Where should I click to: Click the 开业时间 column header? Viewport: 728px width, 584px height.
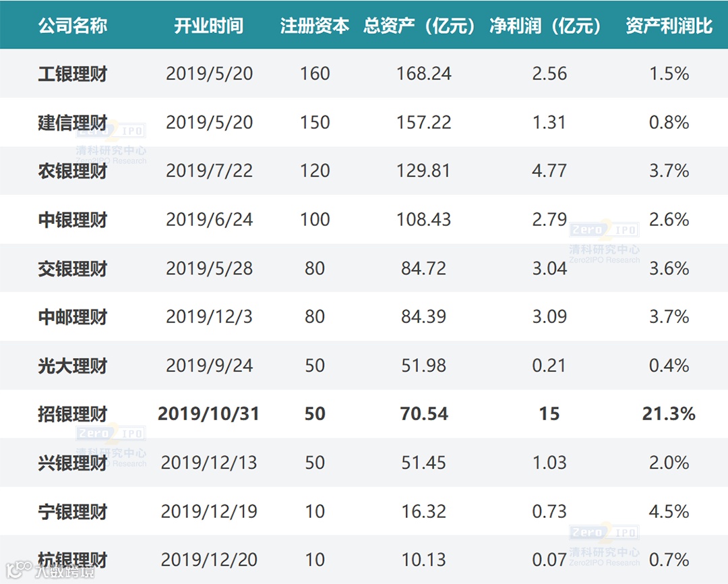(209, 26)
